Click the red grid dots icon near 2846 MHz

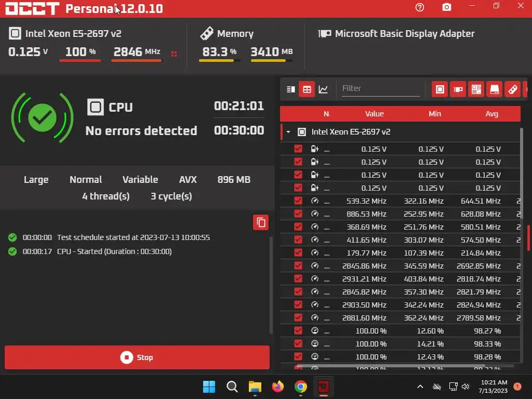click(174, 54)
